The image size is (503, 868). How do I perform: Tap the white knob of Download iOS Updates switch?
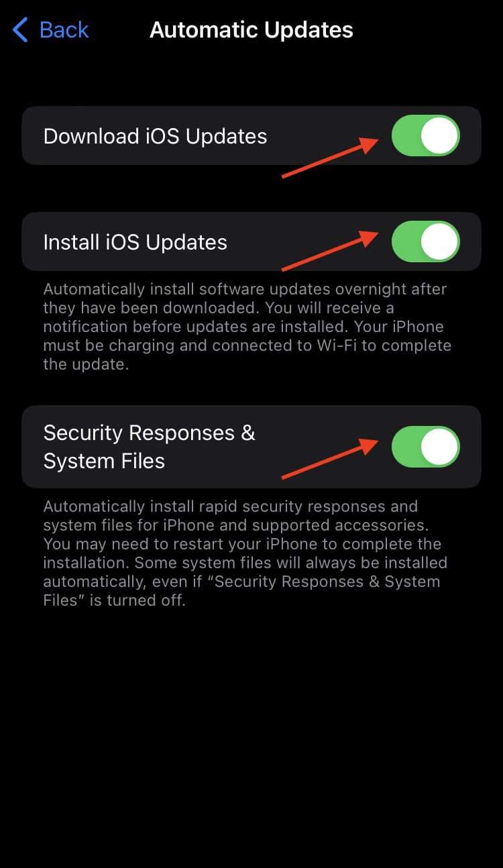pyautogui.click(x=440, y=135)
